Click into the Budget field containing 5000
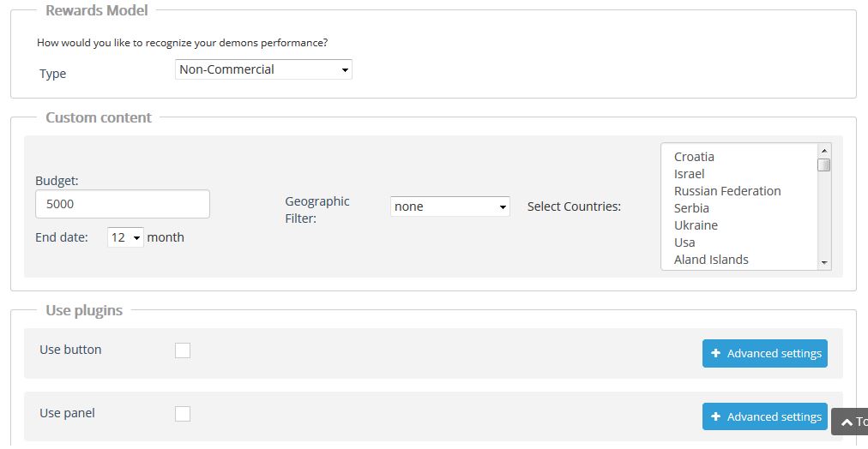The width and height of the screenshot is (868, 449). [x=123, y=204]
